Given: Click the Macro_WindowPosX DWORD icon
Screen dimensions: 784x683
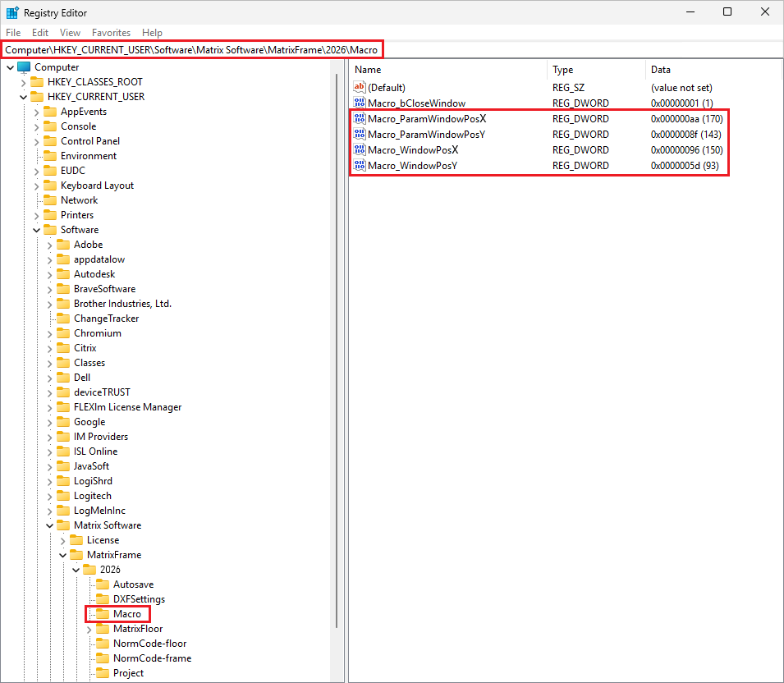Looking at the screenshot, I should [x=360, y=149].
